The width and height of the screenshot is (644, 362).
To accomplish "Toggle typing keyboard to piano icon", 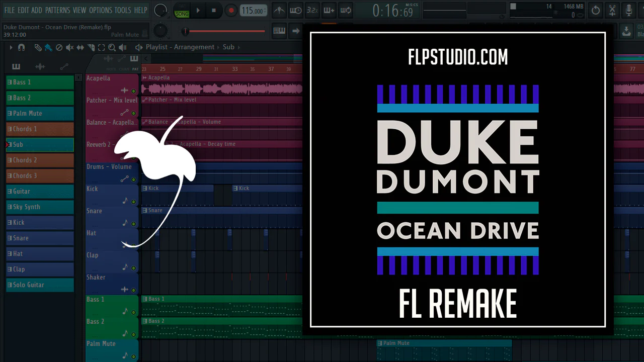I will pos(279,31).
